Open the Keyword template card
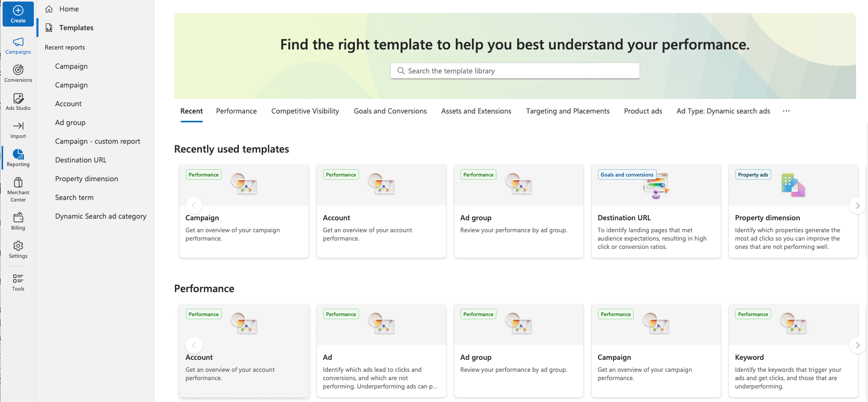The width and height of the screenshot is (868, 402). (794, 350)
